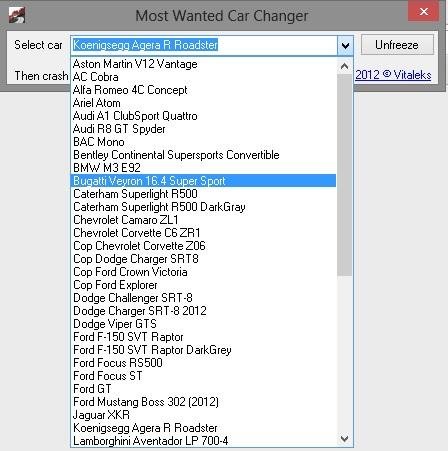Image resolution: width=448 pixels, height=451 pixels.
Task: Pick Cop Chevrolet Corvette Z06
Action: click(x=203, y=246)
